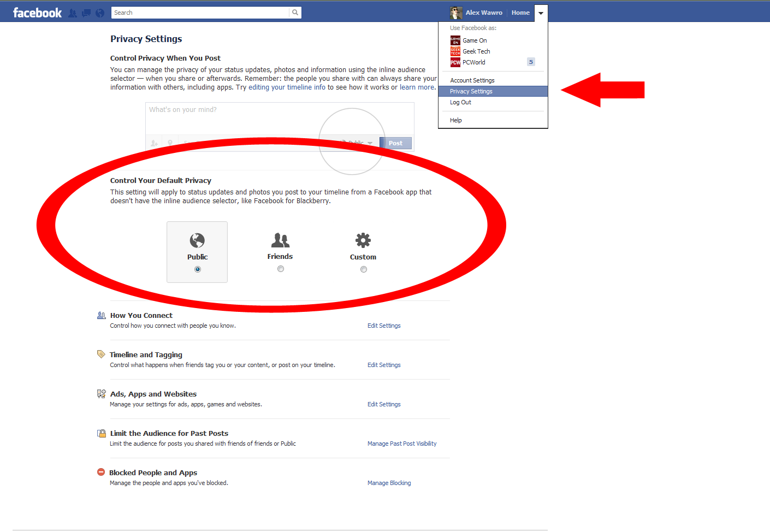Click the Timeline and Tagging tag icon
Screen dimensions: 770x532
(x=101, y=354)
